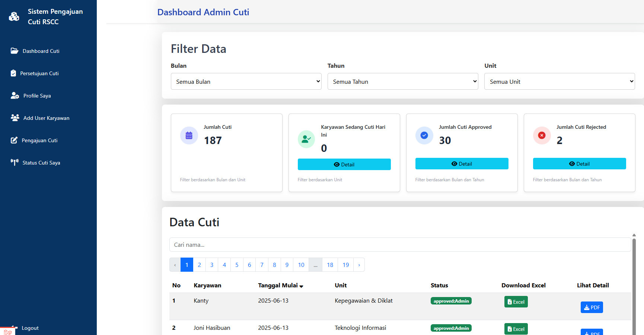Image resolution: width=644 pixels, height=335 pixels.
Task: Download Excel for Kanty's row
Action: [516, 302]
